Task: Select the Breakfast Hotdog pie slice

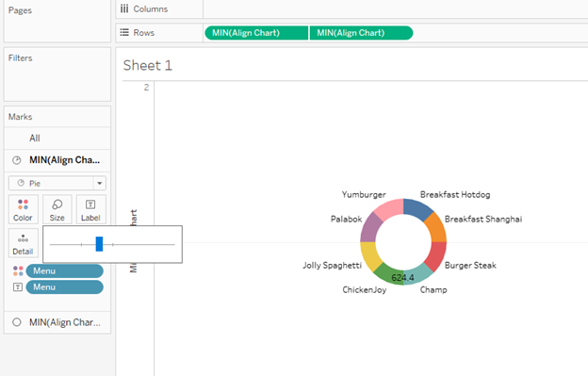Action: click(418, 209)
